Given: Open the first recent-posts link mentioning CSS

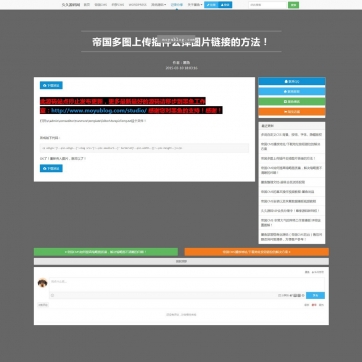Looking at the screenshot, I should [x=291, y=135].
